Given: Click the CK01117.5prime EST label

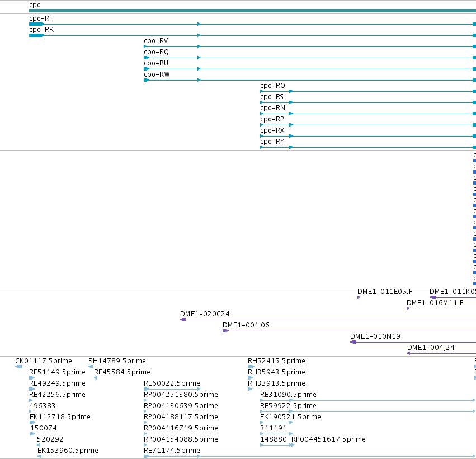Looking at the screenshot, I should click(x=44, y=361).
